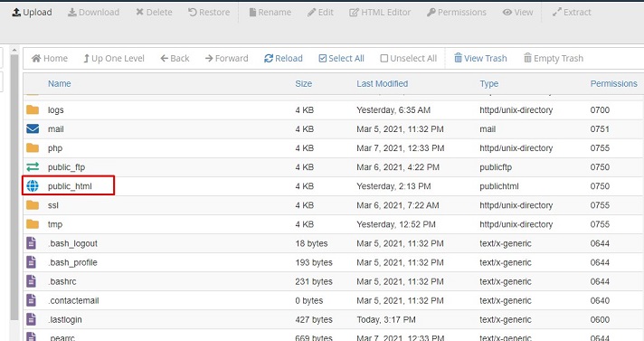
Task: Click permissions 0751 of mail
Action: (x=600, y=129)
